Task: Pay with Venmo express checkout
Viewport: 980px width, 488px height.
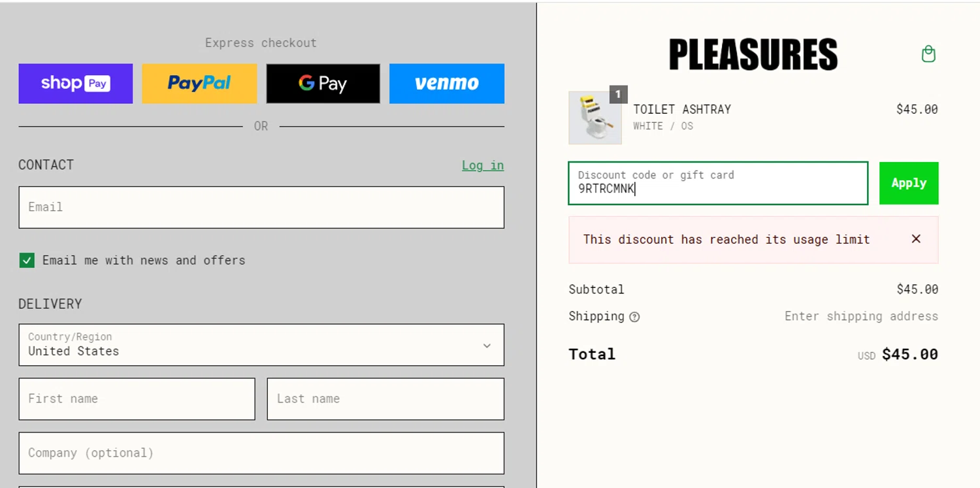Action: tap(447, 83)
